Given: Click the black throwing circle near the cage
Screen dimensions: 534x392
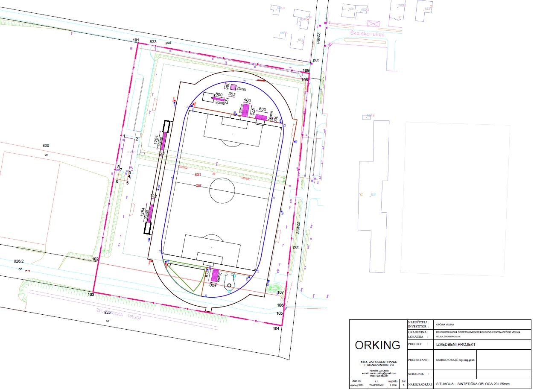Looking at the screenshot, I should point(229,285).
